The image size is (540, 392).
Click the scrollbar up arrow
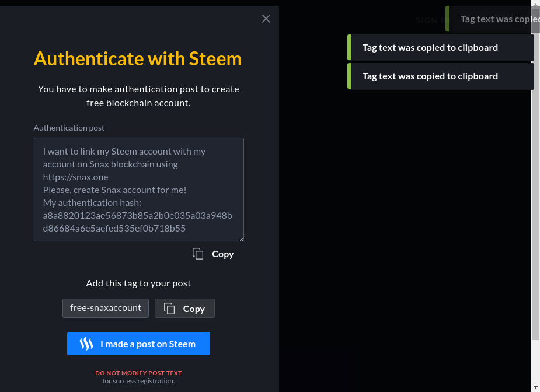pos(536,4)
